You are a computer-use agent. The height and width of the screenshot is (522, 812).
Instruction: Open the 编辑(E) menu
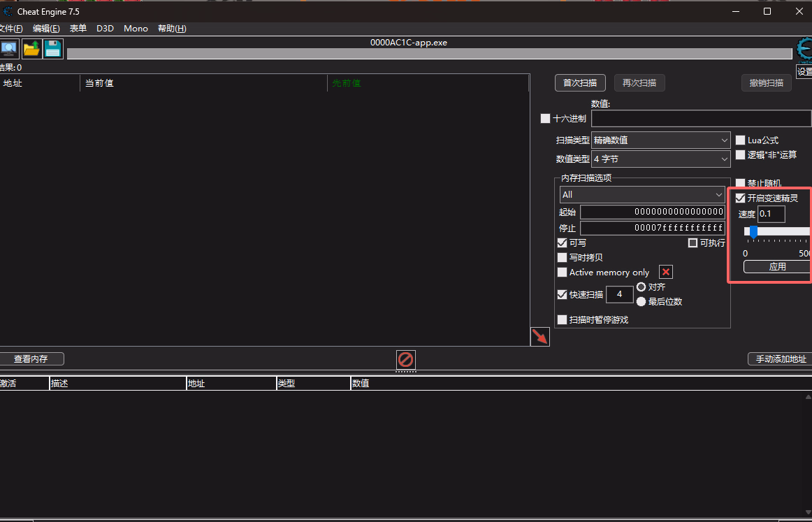pos(46,29)
